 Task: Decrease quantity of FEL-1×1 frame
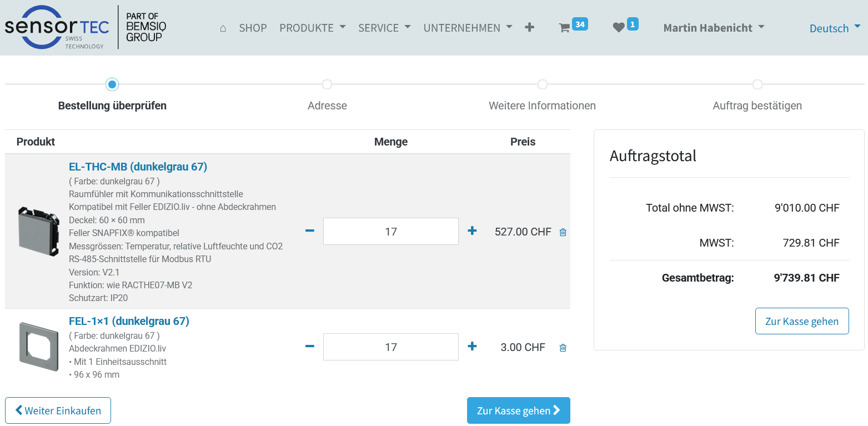coord(310,347)
